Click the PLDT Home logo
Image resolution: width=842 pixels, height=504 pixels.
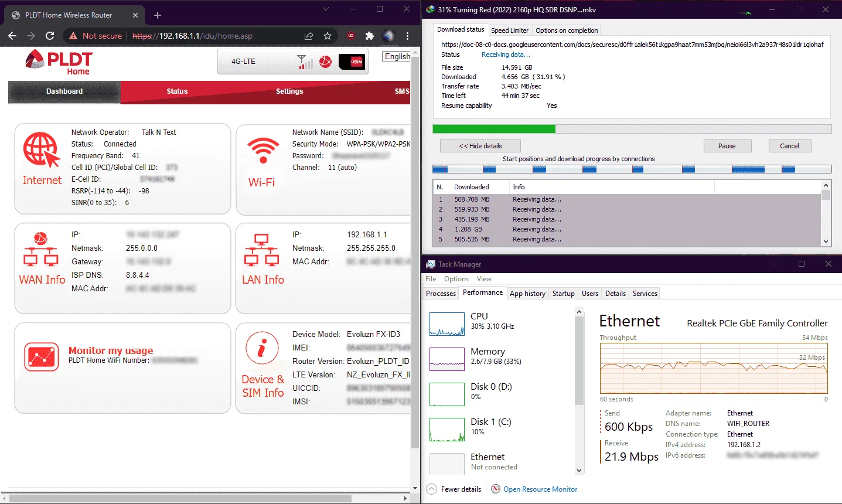tap(59, 63)
